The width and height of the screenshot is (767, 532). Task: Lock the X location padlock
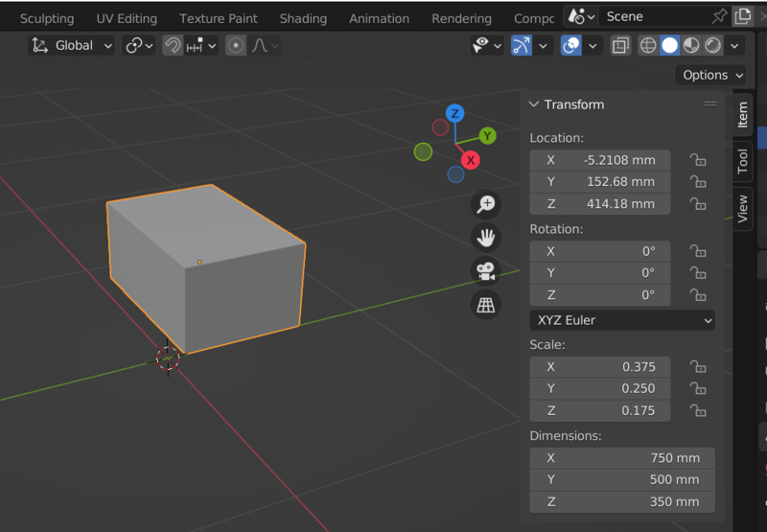coord(698,161)
